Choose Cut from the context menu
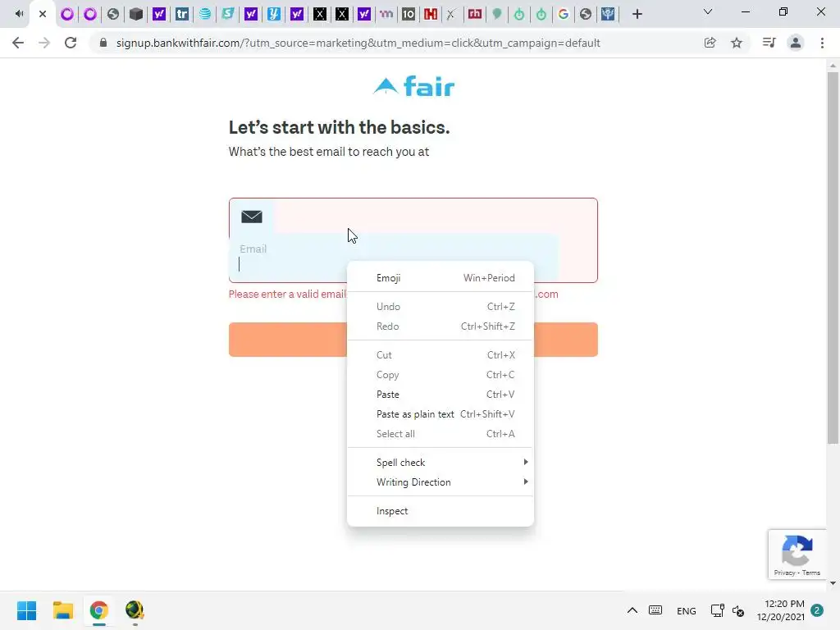The height and width of the screenshot is (630, 840). click(441, 355)
